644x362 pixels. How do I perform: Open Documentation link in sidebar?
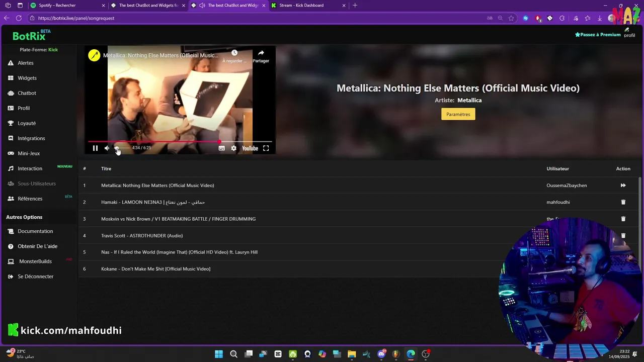35,231
